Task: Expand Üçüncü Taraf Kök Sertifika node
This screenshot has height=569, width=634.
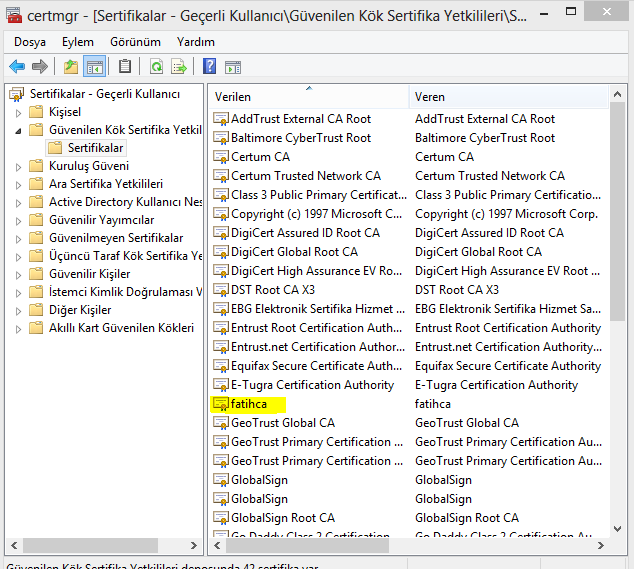Action: 18,257
